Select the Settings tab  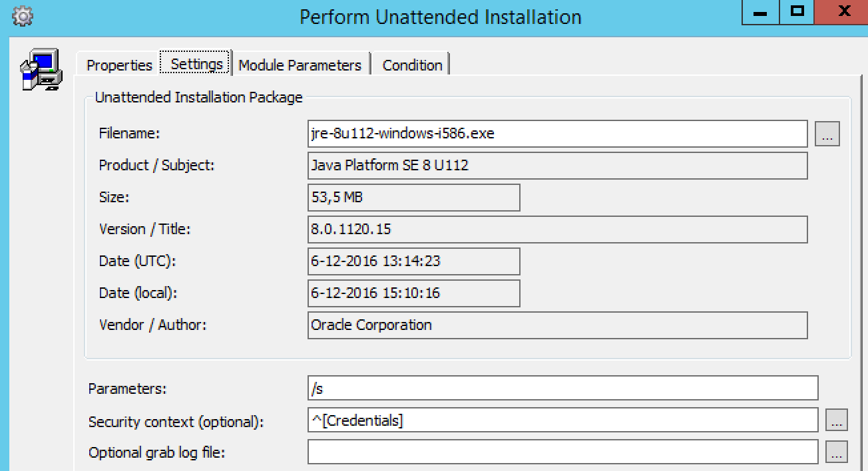196,64
